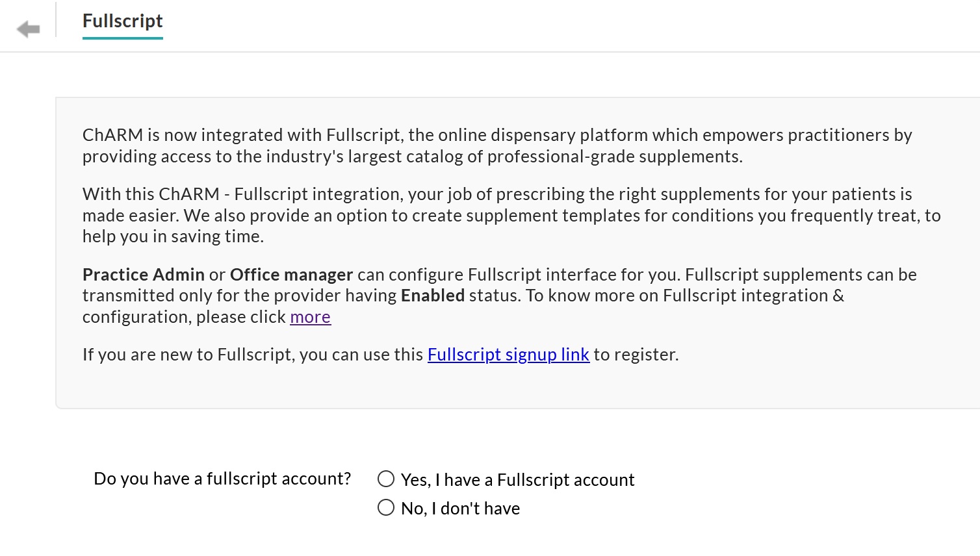
Task: Click the underlined Fullscript heading
Action: tap(122, 21)
